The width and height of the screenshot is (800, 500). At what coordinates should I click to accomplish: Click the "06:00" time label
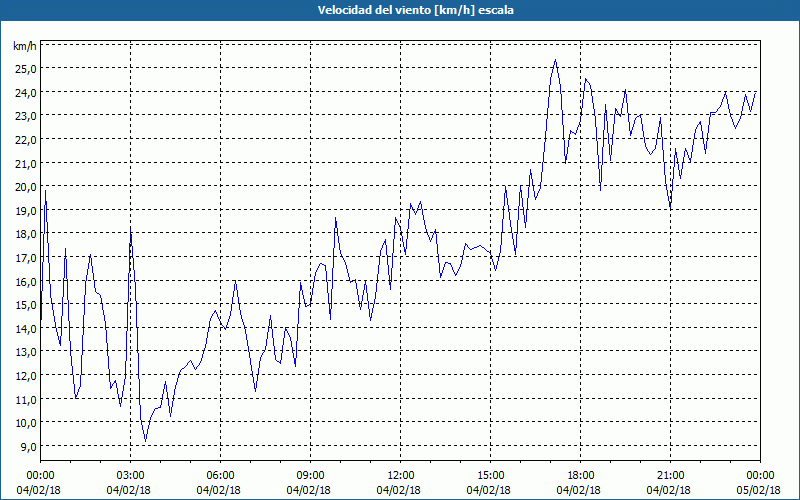coord(220,476)
